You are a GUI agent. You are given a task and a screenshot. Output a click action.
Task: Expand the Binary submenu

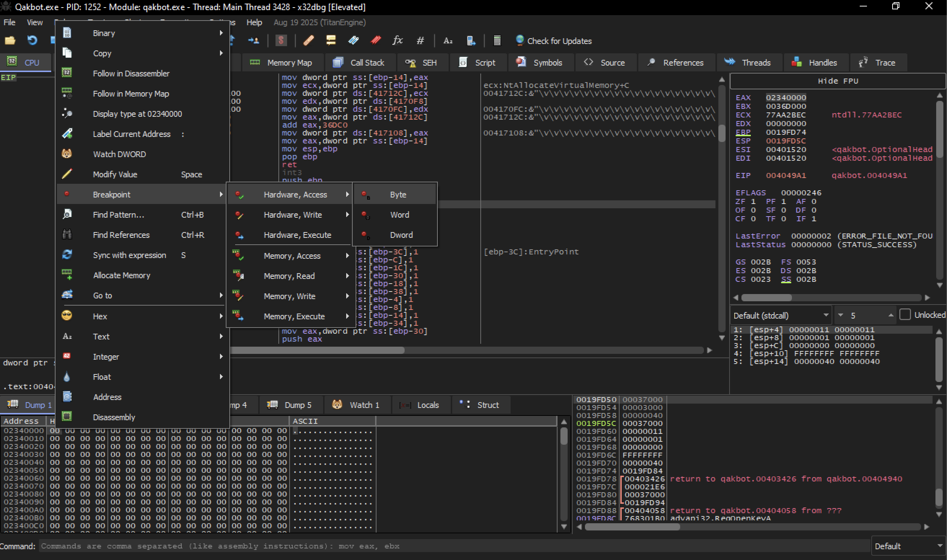coord(143,33)
